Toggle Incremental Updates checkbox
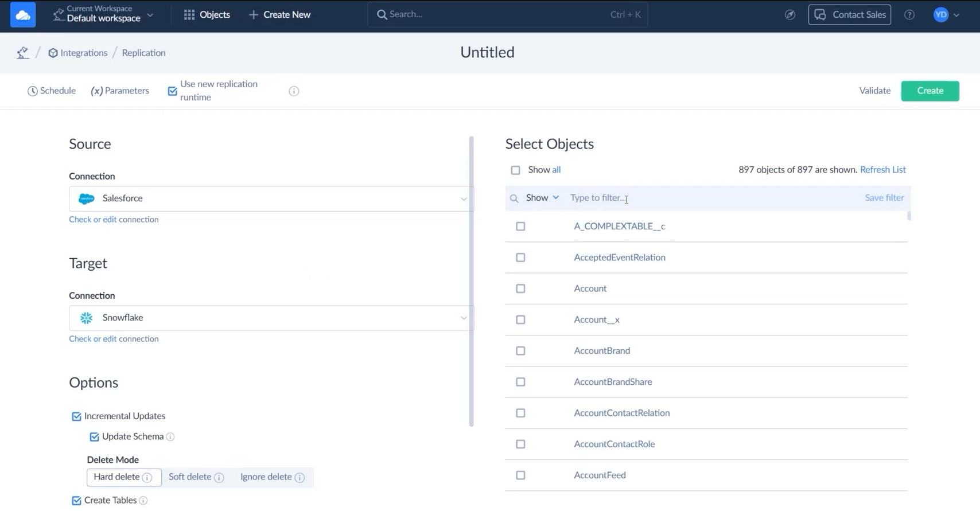980x511 pixels. point(76,416)
